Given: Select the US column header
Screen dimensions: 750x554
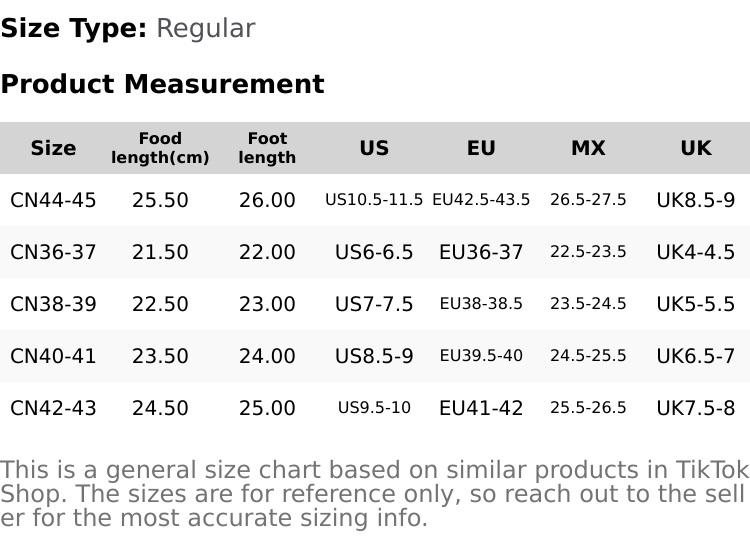Looking at the screenshot, I should click(x=374, y=148).
